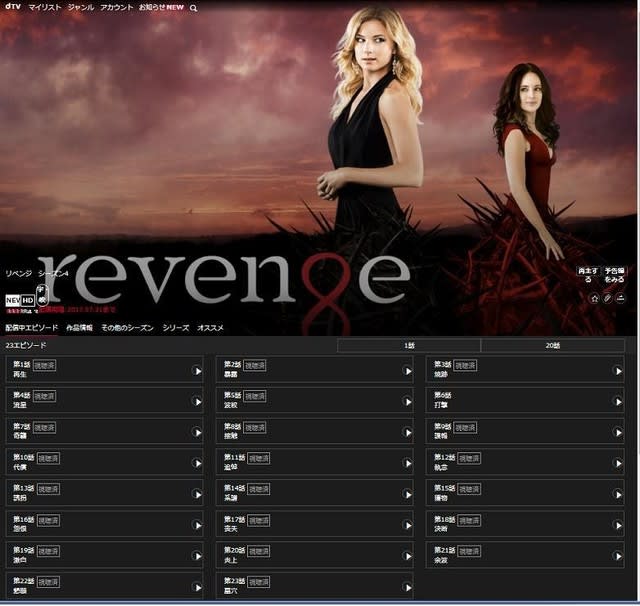Open the search magnifier icon in header
The width and height of the screenshot is (640, 606).
tap(193, 8)
